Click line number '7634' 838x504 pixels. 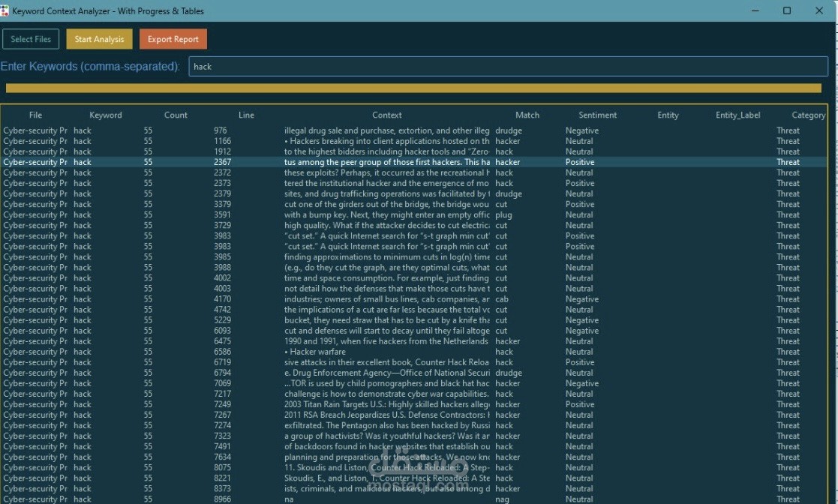point(222,457)
